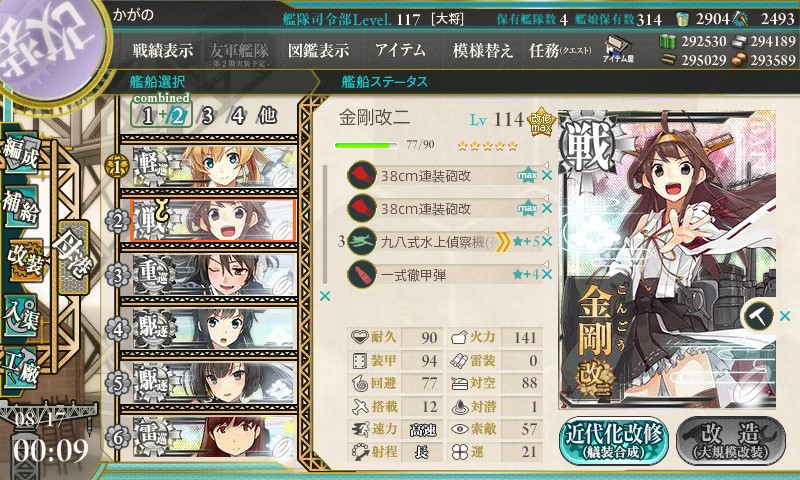The width and height of the screenshot is (800, 480).
Task: Switch to fleet 3 tab
Action: (207, 116)
